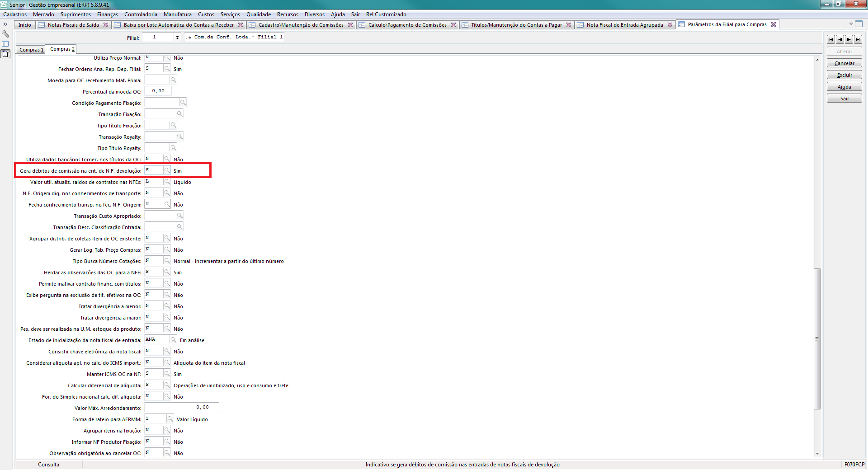Click the Excluir button
The height and width of the screenshot is (470, 868).
pos(844,75)
